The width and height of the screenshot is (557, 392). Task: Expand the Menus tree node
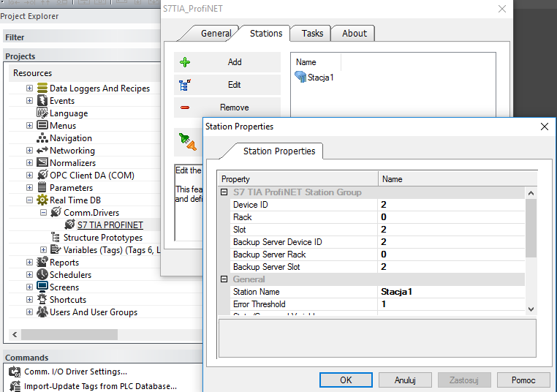click(29, 126)
